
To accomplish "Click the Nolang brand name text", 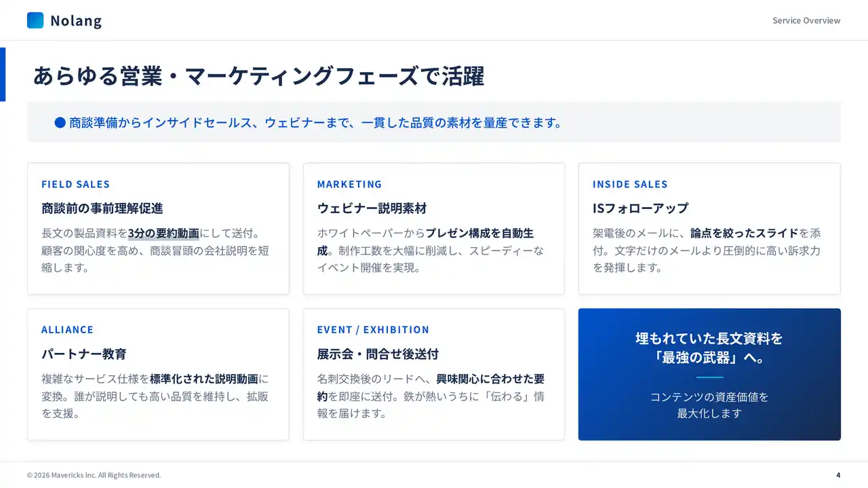I will [x=76, y=21].
